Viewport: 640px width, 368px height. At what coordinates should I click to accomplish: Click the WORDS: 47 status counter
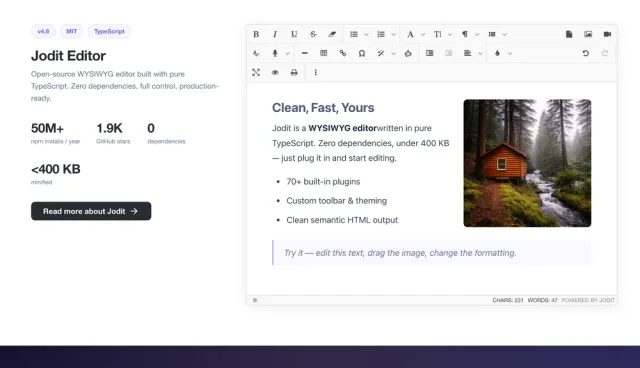[x=542, y=300]
